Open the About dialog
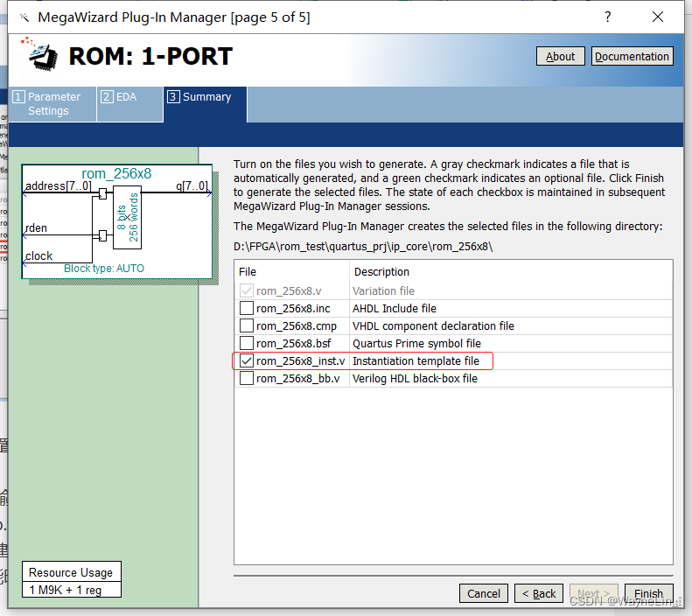692x616 pixels. (561, 57)
